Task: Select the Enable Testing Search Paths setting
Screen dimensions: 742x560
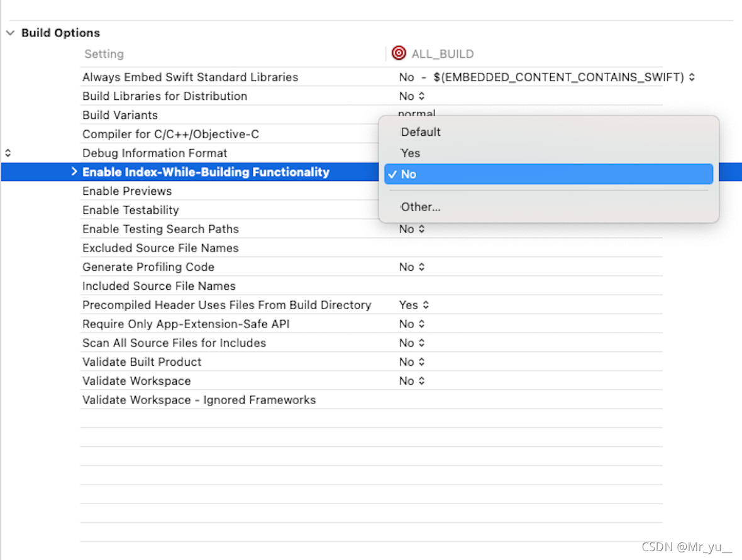Action: 160,229
